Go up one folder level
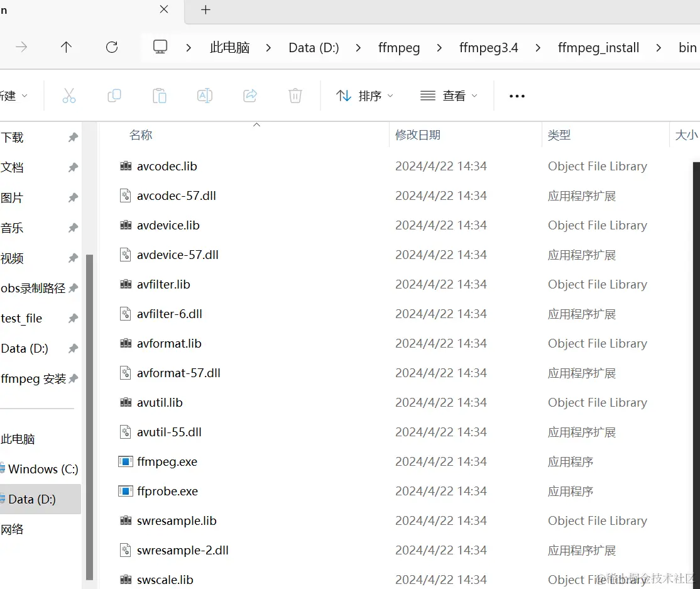This screenshot has width=700, height=589. point(66,47)
